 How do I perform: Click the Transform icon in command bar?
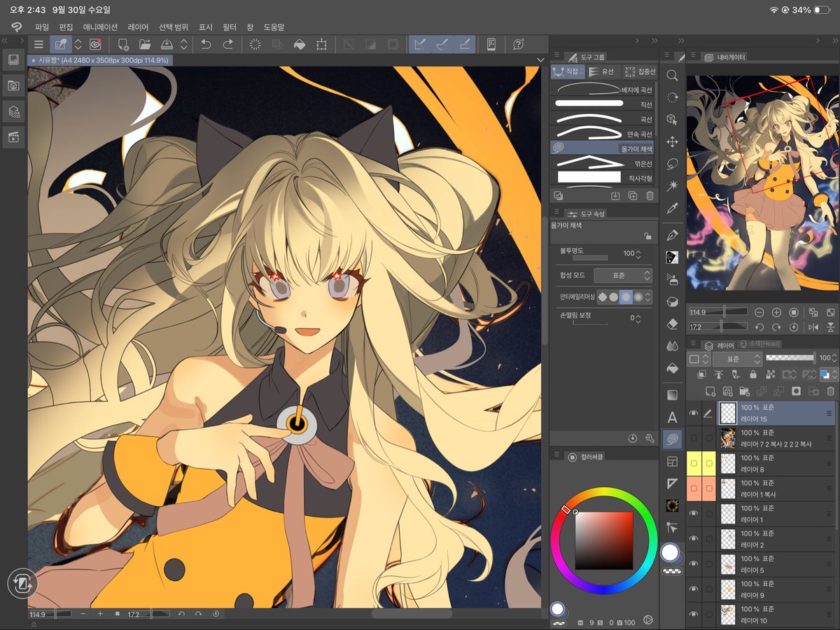[x=321, y=44]
